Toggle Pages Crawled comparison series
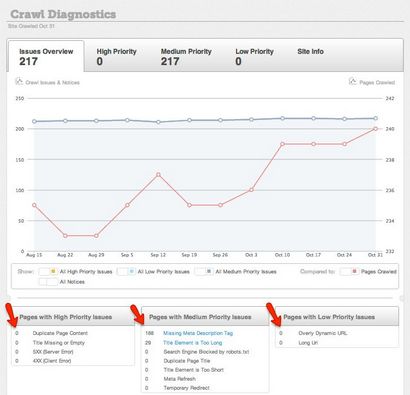410x395 pixels. (349, 271)
